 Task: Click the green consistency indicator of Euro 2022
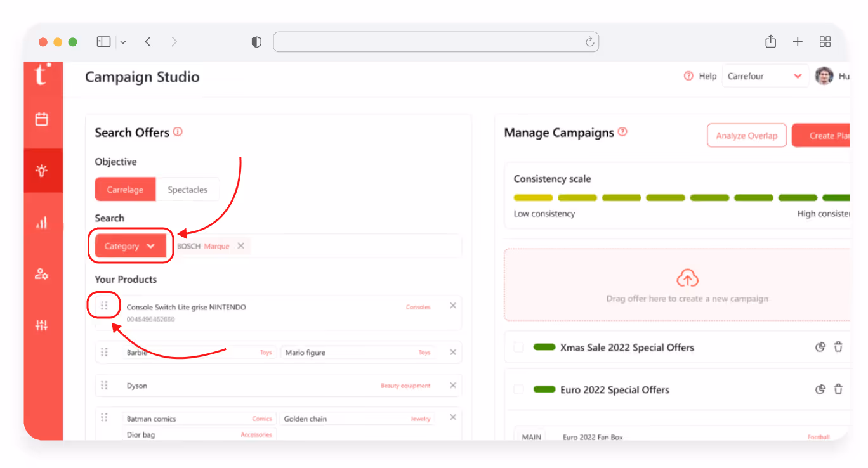[x=544, y=389]
